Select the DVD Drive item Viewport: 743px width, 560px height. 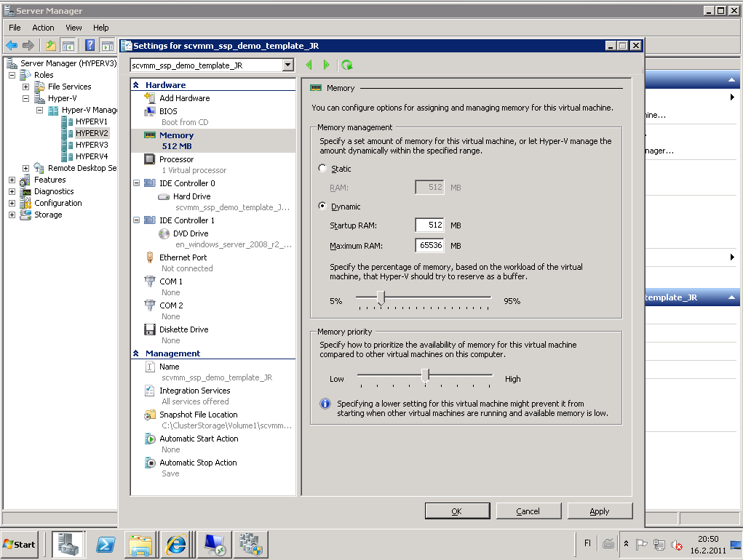191,233
